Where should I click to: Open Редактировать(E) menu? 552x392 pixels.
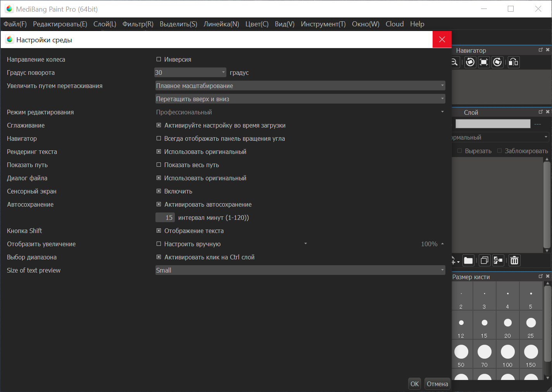pos(60,24)
